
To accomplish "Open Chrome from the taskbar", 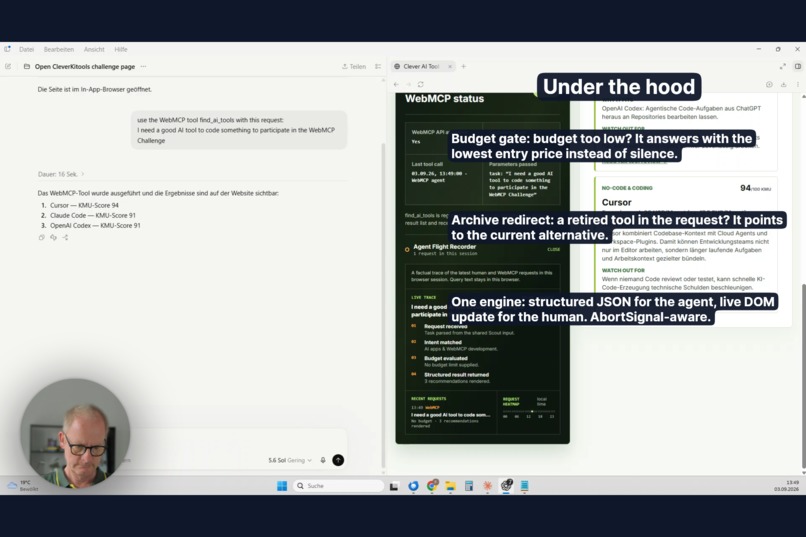I will [432, 485].
